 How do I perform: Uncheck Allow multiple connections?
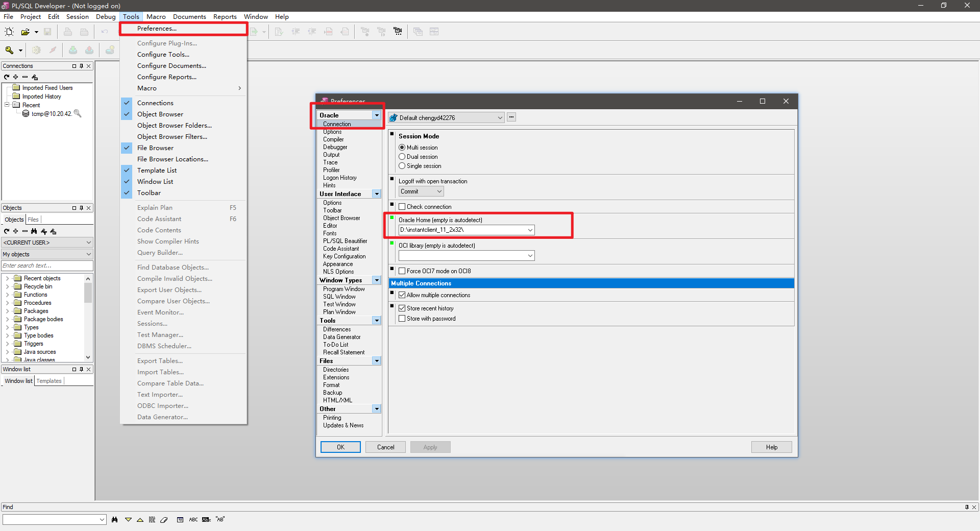click(402, 295)
